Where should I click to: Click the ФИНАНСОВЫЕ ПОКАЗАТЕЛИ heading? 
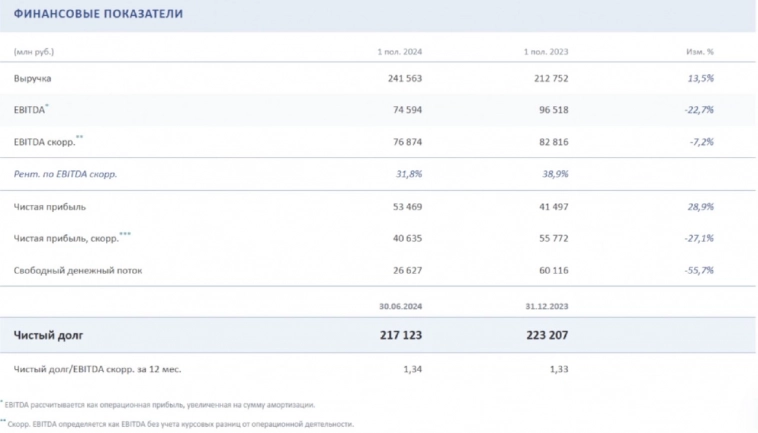point(83,15)
